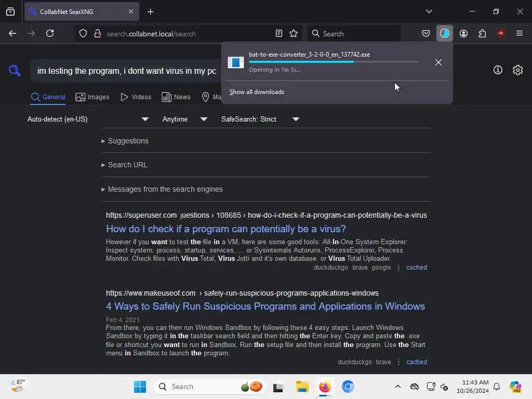Switch to the Videos tab
The width and height of the screenshot is (532, 399).
pos(136,97)
